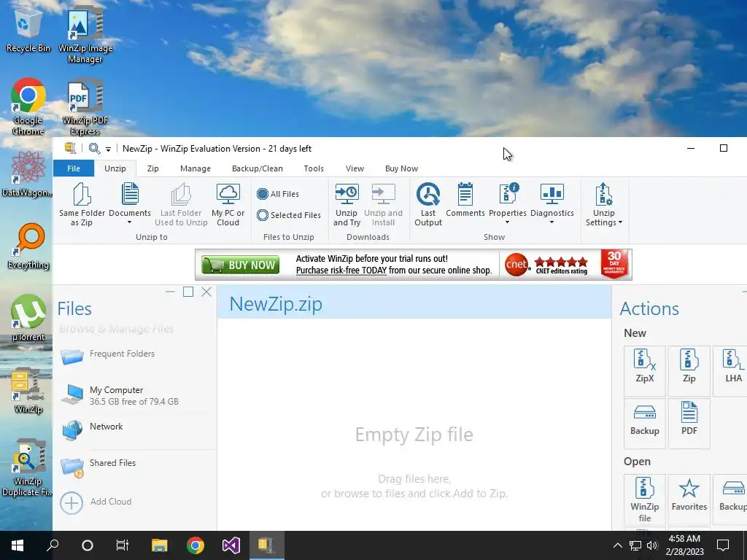
Task: Open µTorrent desktop shortcut
Action: (28, 318)
